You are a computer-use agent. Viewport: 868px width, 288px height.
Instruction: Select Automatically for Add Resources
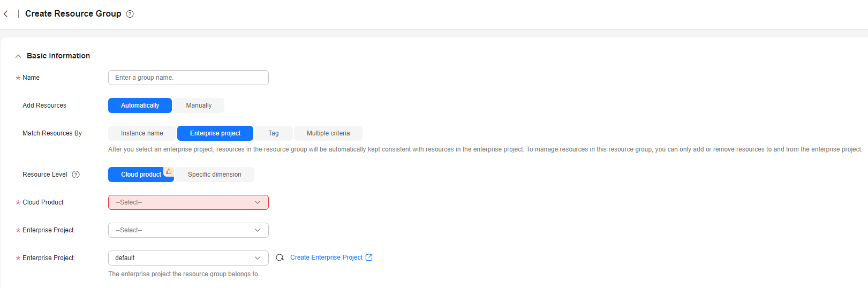click(140, 105)
